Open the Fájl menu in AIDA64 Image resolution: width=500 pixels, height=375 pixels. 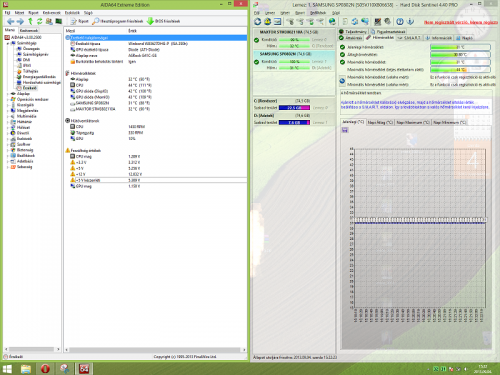coord(7,13)
